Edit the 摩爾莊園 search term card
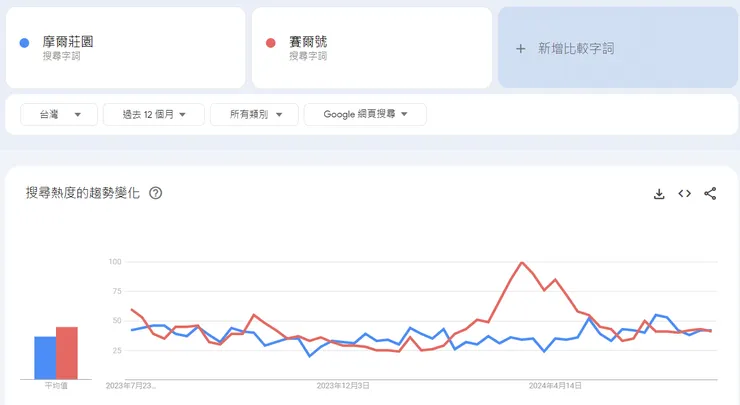The image size is (740, 405). (x=125, y=48)
